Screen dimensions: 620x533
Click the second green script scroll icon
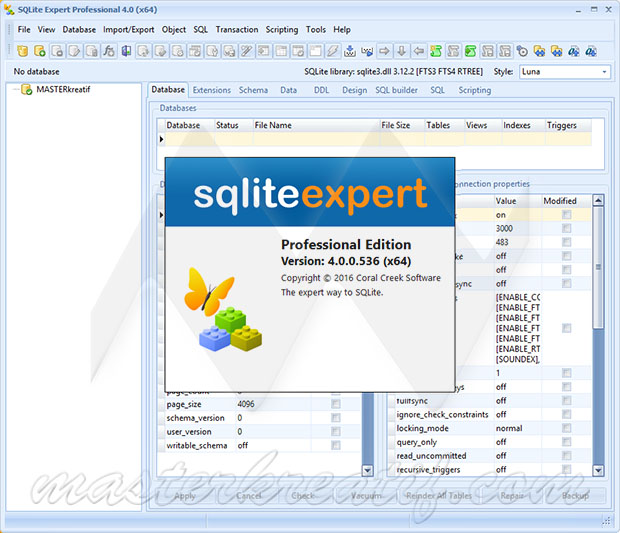470,51
